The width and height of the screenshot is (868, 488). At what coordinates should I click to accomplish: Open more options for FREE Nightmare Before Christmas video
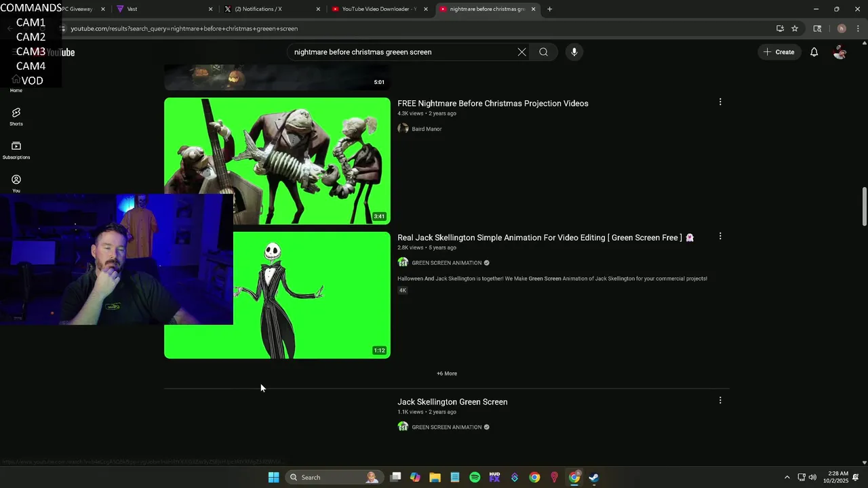point(720,102)
